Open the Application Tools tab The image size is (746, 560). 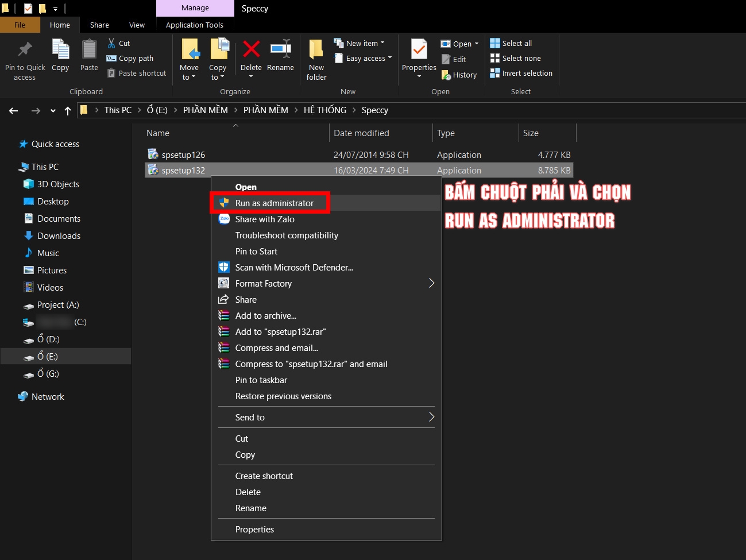click(x=195, y=25)
